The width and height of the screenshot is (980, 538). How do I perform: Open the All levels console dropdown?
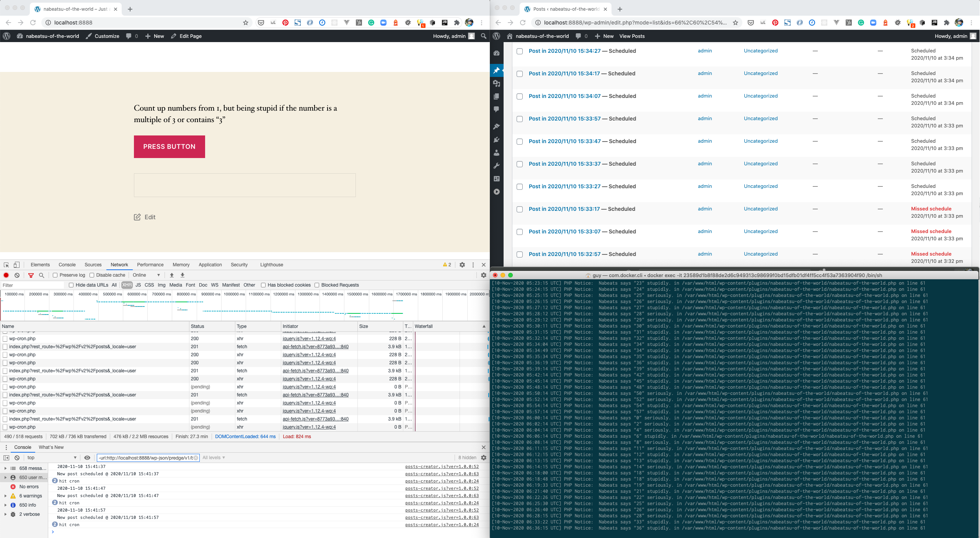(214, 458)
